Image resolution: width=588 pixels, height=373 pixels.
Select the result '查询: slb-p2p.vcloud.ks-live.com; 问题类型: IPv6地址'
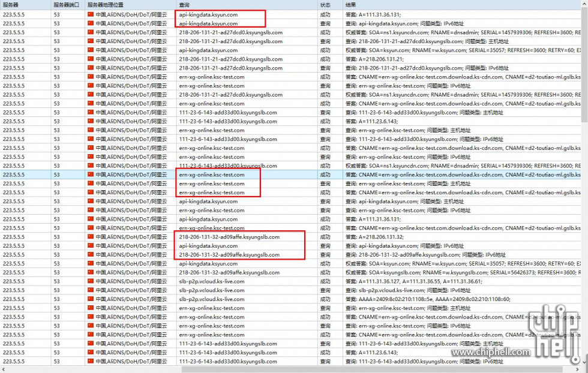coord(407,290)
